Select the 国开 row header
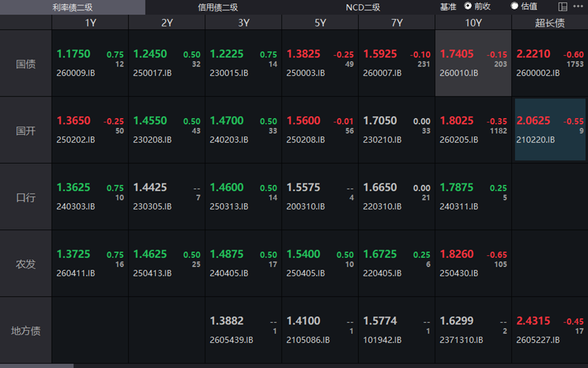Image resolution: width=588 pixels, height=368 pixels. pyautogui.click(x=26, y=130)
